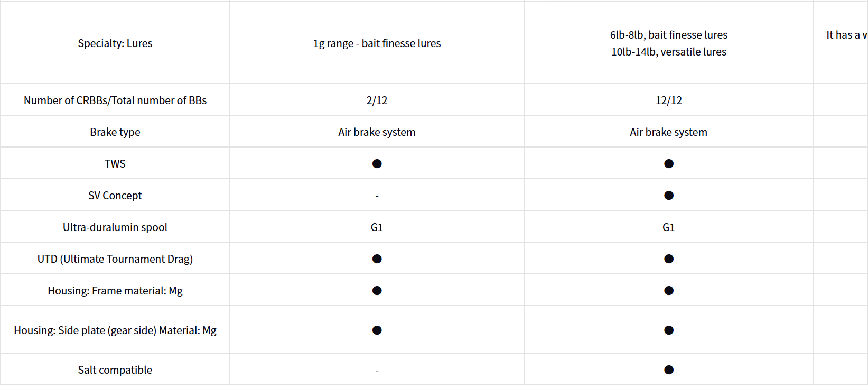The width and height of the screenshot is (868, 387).
Task: Click the '6lb-8lb, bait finesse lures' text
Action: point(669,35)
